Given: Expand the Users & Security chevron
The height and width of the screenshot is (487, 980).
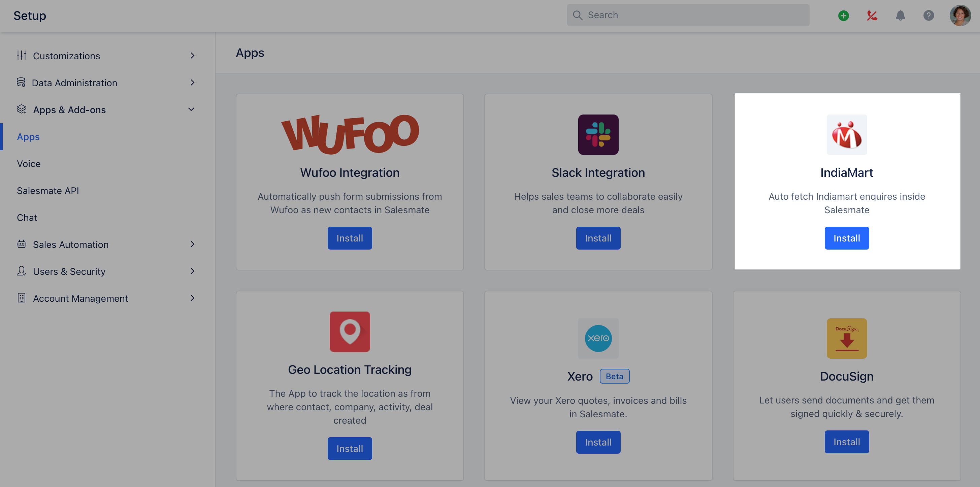Looking at the screenshot, I should point(193,271).
